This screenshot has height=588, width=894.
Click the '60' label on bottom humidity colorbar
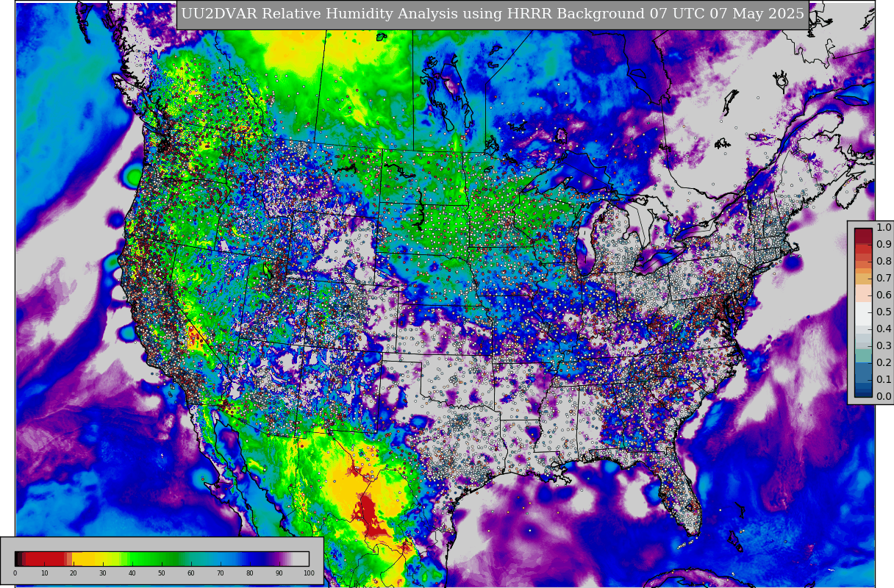[x=191, y=573]
